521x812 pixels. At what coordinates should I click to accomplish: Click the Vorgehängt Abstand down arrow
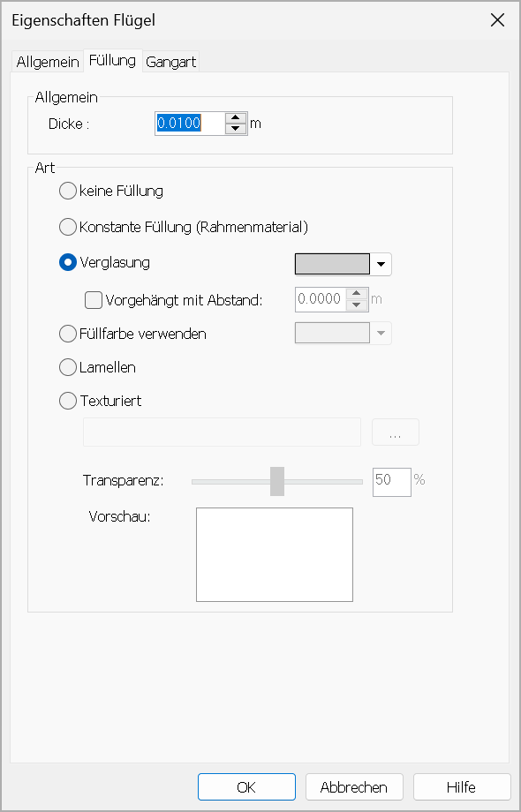coord(356,304)
